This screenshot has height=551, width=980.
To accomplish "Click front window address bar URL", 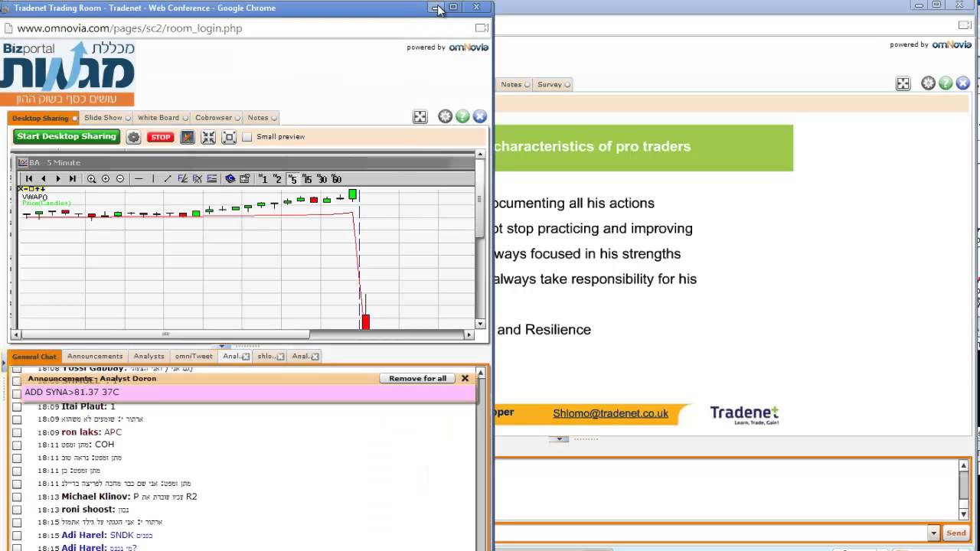I will coord(129,28).
